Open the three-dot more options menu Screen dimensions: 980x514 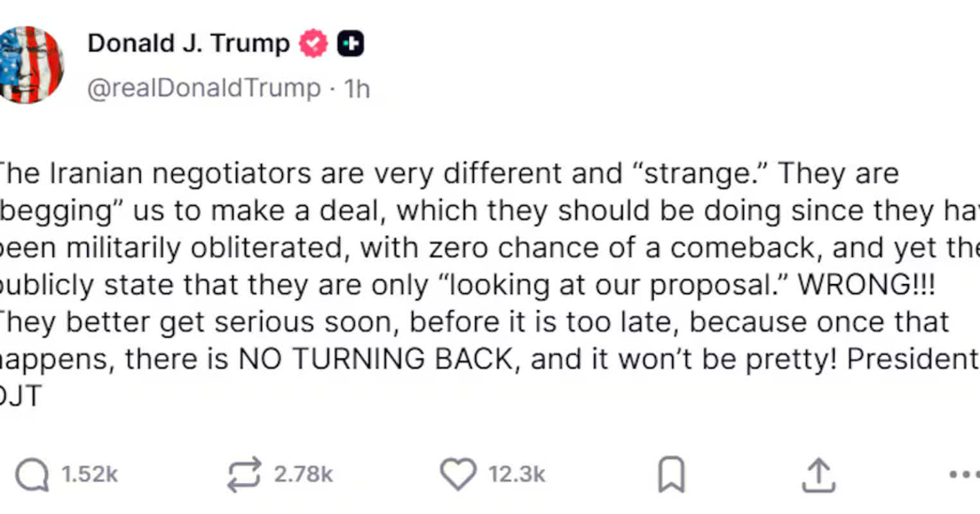(964, 475)
